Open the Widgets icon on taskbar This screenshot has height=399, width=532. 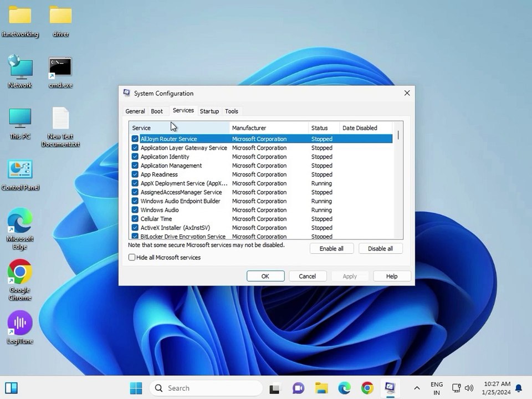[11, 388]
